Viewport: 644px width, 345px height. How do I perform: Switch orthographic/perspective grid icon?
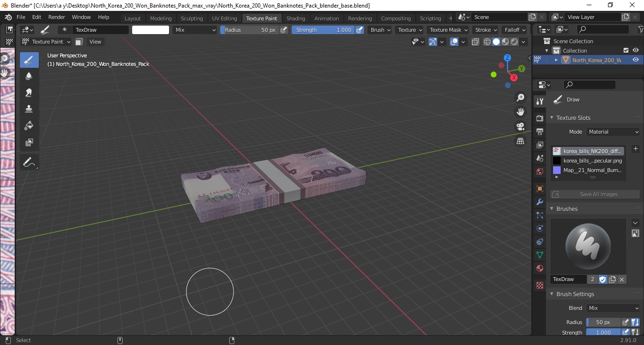click(x=520, y=141)
